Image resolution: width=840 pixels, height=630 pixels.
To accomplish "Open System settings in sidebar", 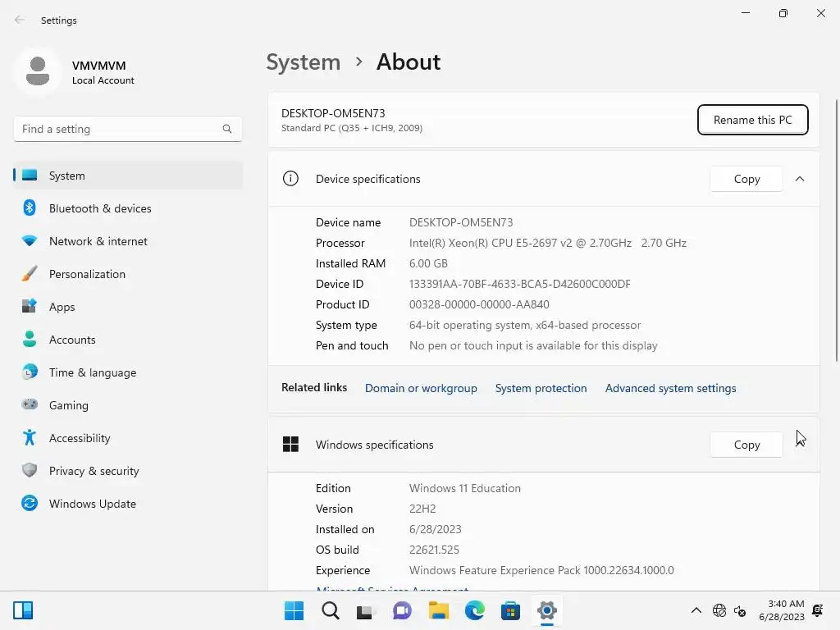I will (128, 176).
